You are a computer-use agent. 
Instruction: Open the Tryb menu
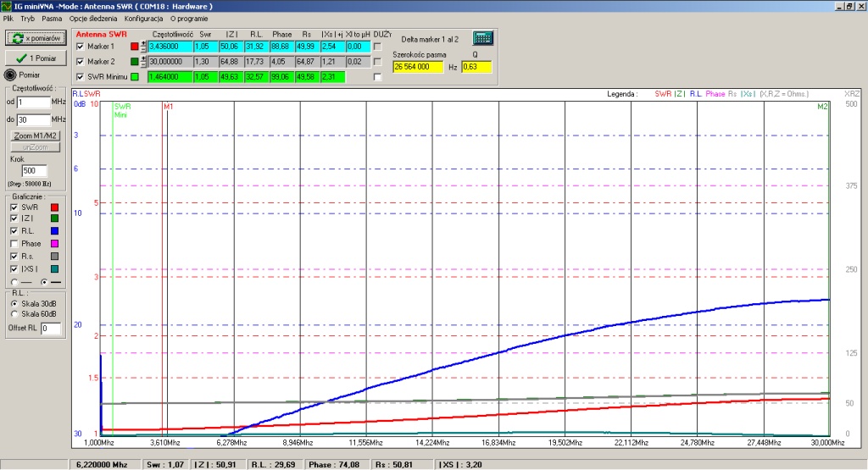pos(27,18)
